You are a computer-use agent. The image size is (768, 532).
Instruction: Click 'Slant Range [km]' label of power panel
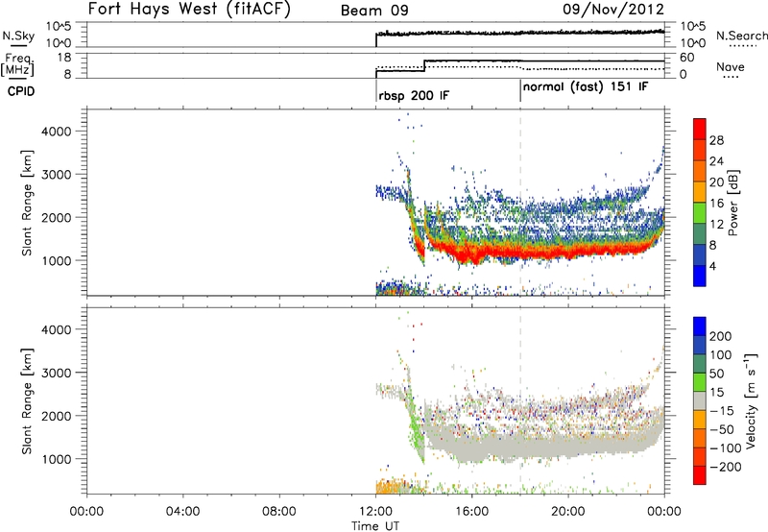coord(27,203)
